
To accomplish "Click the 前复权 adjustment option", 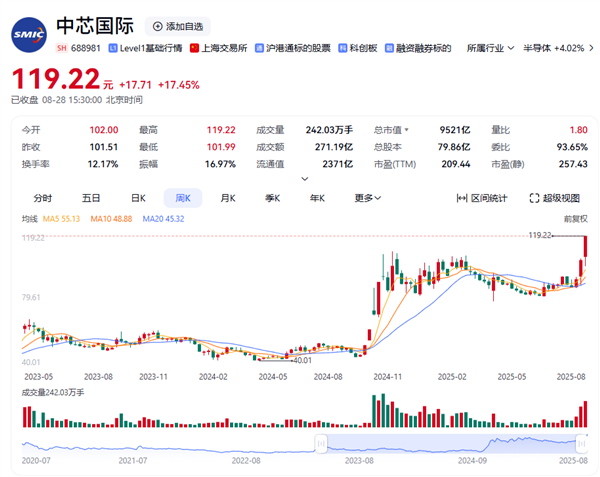I will pos(575,217).
